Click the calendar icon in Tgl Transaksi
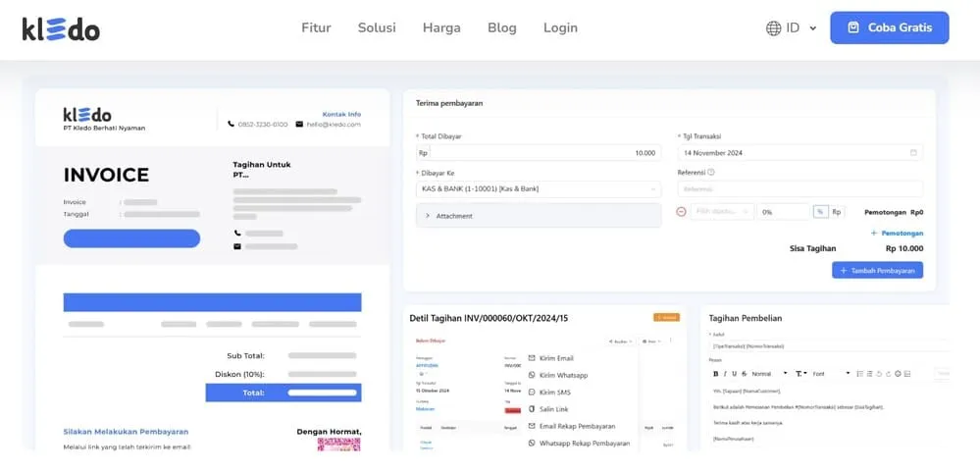980x473 pixels. [x=913, y=153]
